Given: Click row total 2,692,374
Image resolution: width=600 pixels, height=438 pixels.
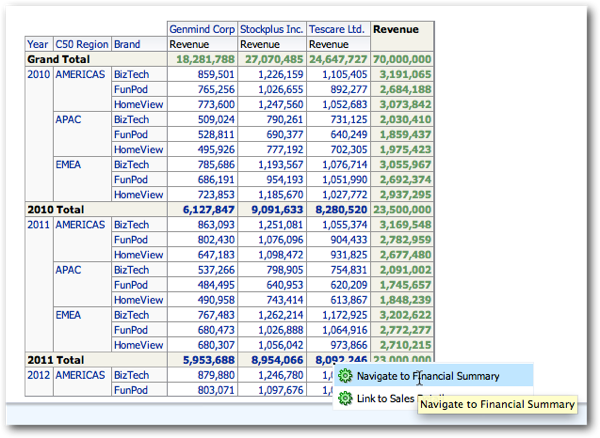Looking at the screenshot, I should point(405,179).
